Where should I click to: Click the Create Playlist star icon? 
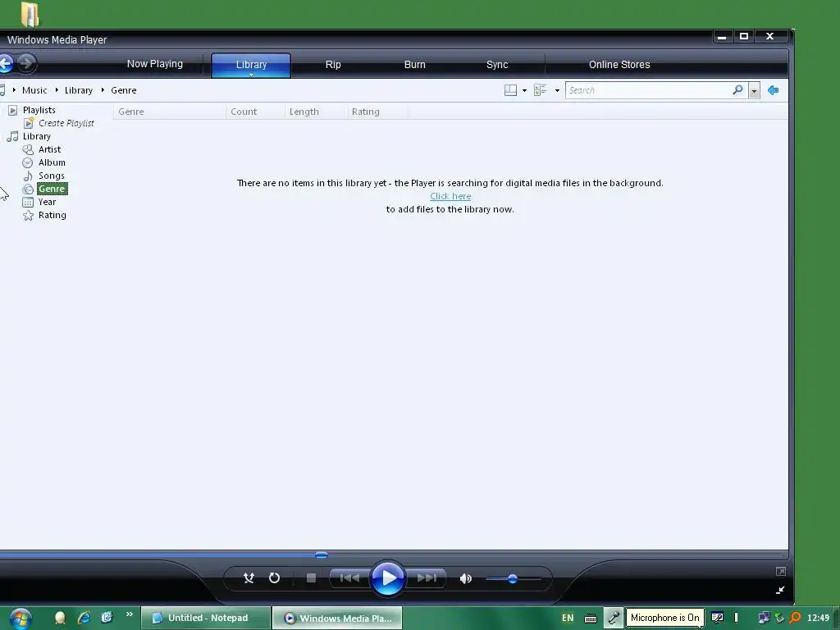click(x=29, y=123)
